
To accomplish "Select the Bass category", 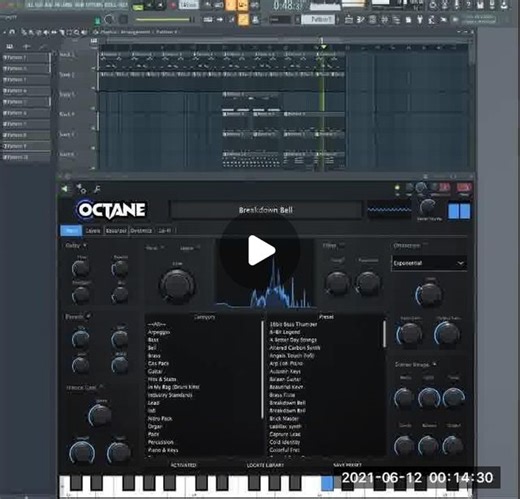I will coord(153,340).
